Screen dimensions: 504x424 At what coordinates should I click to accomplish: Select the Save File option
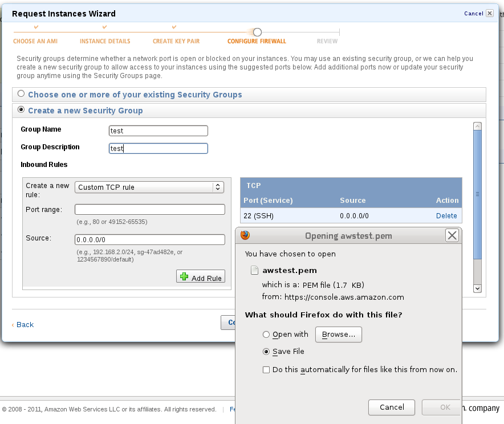tap(266, 352)
